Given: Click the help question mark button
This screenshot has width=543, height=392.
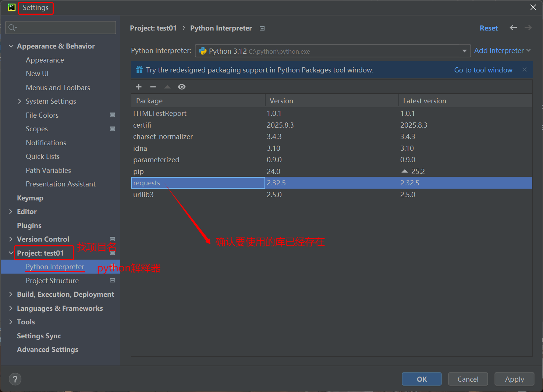Looking at the screenshot, I should click(x=15, y=379).
